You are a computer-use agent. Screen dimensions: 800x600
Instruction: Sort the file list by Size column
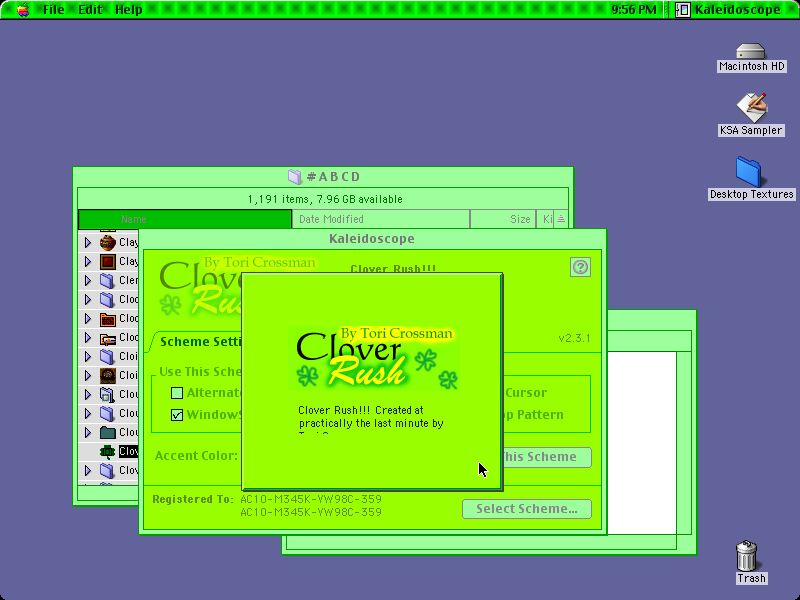click(503, 219)
